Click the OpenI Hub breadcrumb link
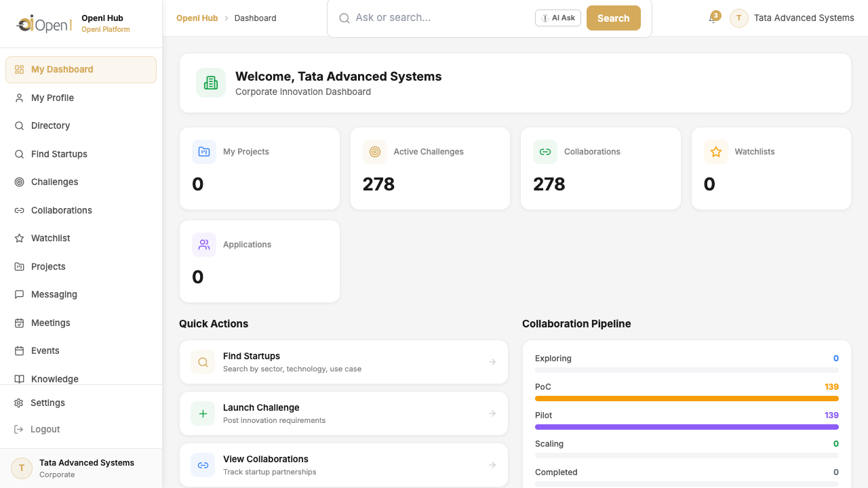This screenshot has width=868, height=488. click(x=197, y=18)
